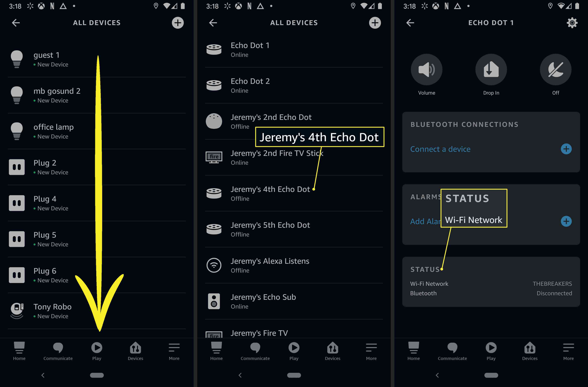Tap Connect a device under Bluetooth Connections
Viewport: 588px width, 387px height.
(x=440, y=149)
